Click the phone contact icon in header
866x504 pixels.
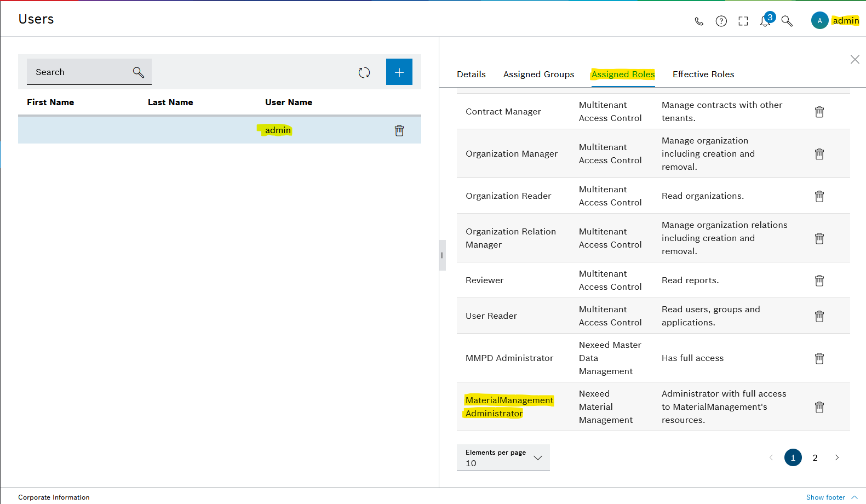(x=699, y=21)
